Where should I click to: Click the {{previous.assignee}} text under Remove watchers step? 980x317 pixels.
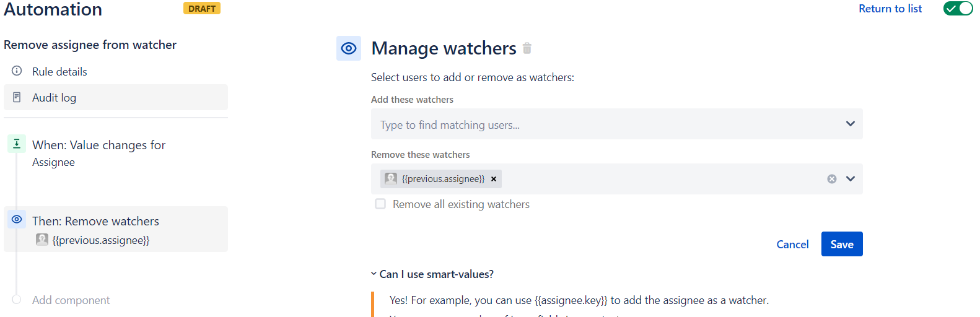coord(101,240)
